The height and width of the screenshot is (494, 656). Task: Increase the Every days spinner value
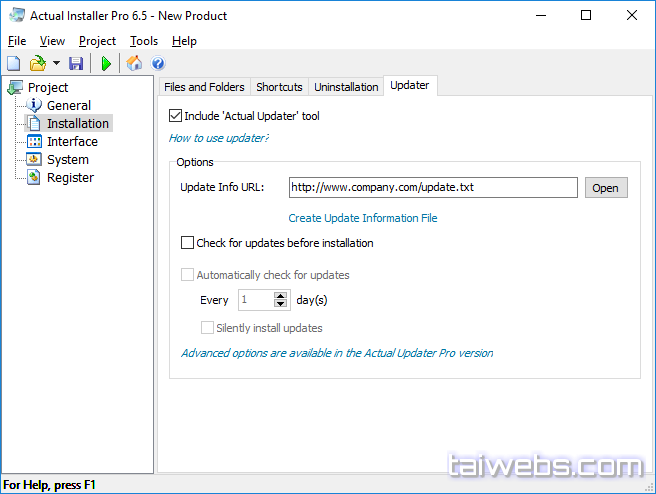point(280,296)
